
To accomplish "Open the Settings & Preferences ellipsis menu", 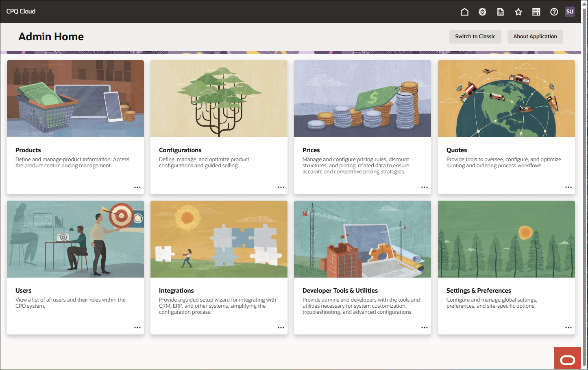I will coord(568,328).
